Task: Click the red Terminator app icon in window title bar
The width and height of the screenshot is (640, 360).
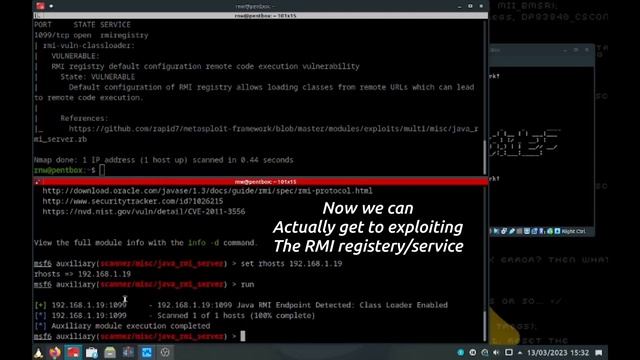Action: pyautogui.click(x=40, y=6)
